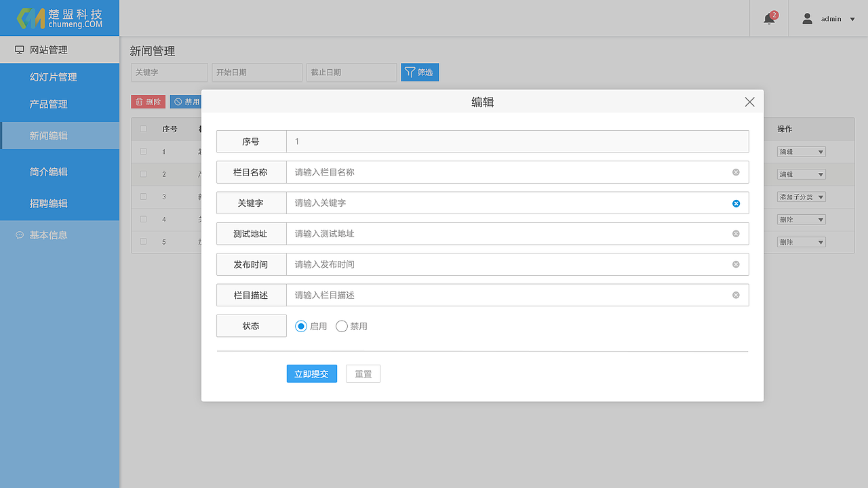Open the 编辑 action dropdown in row 2
The image size is (868, 488).
coord(802,174)
